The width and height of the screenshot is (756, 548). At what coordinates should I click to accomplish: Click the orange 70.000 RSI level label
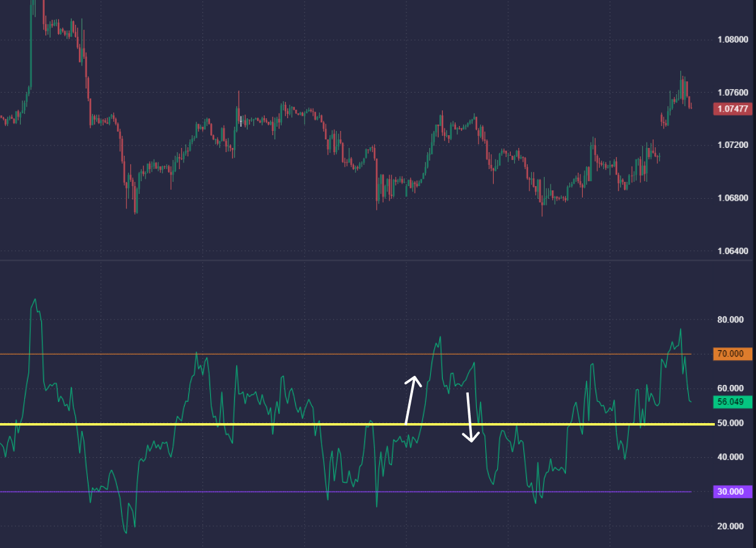tap(732, 354)
